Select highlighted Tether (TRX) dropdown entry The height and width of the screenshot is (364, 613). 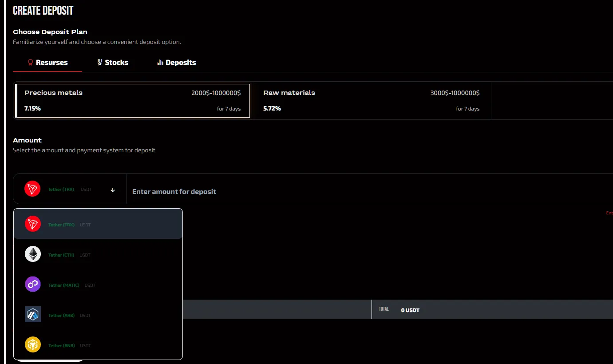[x=98, y=224]
